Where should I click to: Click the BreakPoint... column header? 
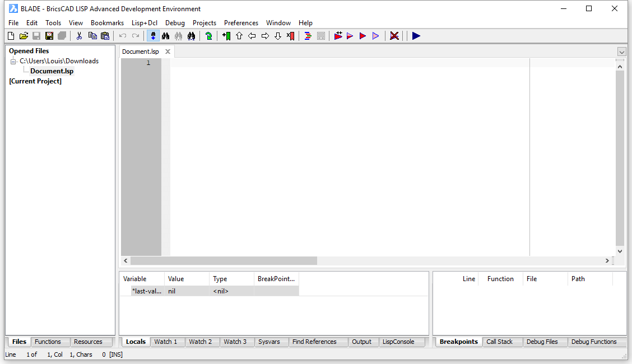point(276,279)
